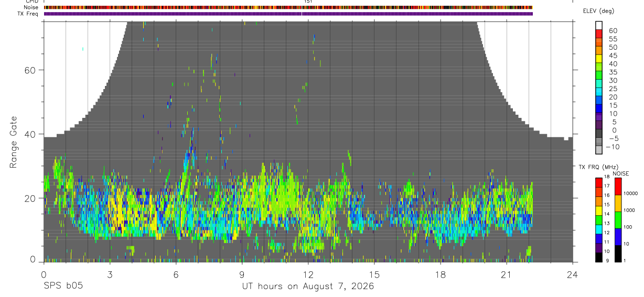Click the white top swatch of the ELEV colorbar

point(598,26)
